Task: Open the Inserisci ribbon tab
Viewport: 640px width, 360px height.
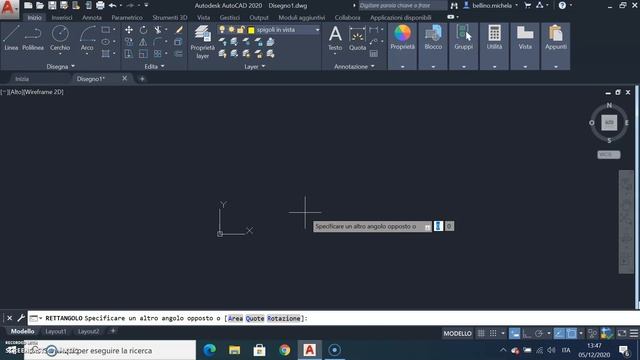Action: tap(62, 18)
